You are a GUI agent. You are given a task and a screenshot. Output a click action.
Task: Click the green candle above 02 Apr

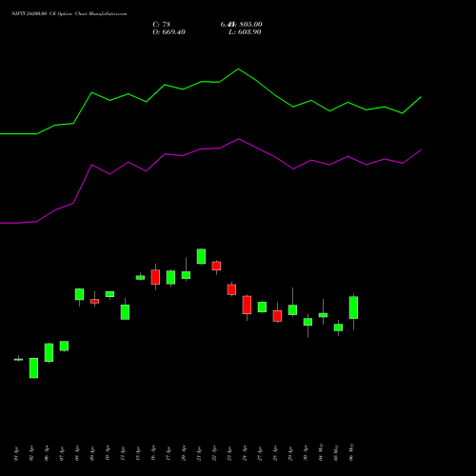point(33,368)
